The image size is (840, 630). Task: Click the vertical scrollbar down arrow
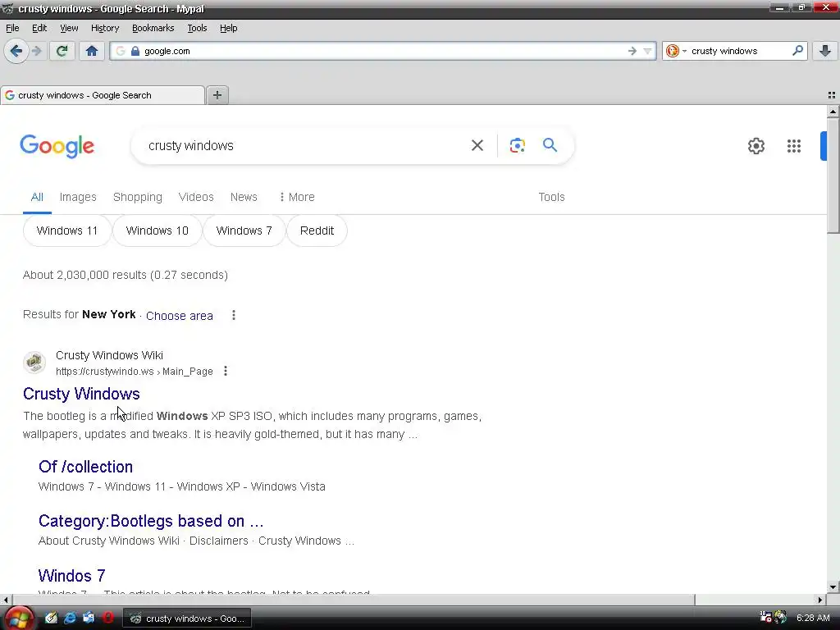point(833,587)
